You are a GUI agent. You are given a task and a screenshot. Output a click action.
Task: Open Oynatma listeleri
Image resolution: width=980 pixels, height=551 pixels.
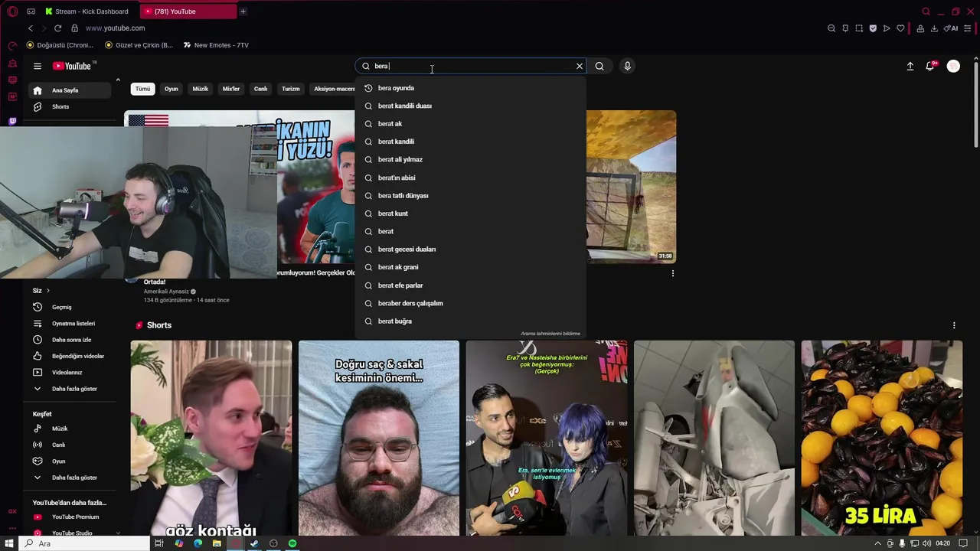[x=70, y=324]
